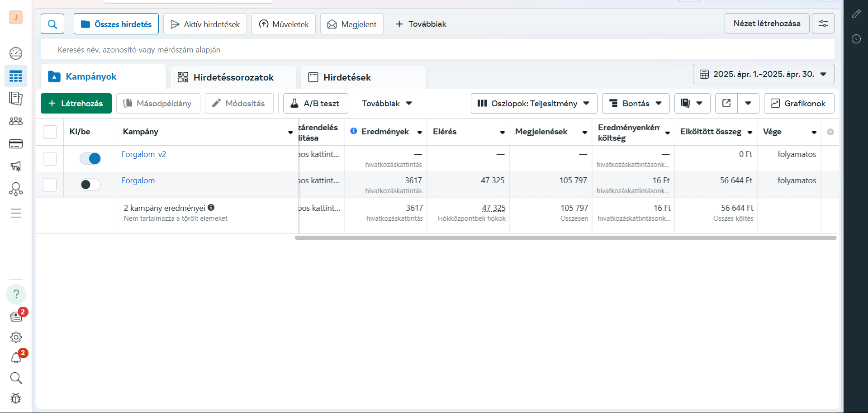Click the info icon beside 2 kampány eredményei

tap(211, 208)
